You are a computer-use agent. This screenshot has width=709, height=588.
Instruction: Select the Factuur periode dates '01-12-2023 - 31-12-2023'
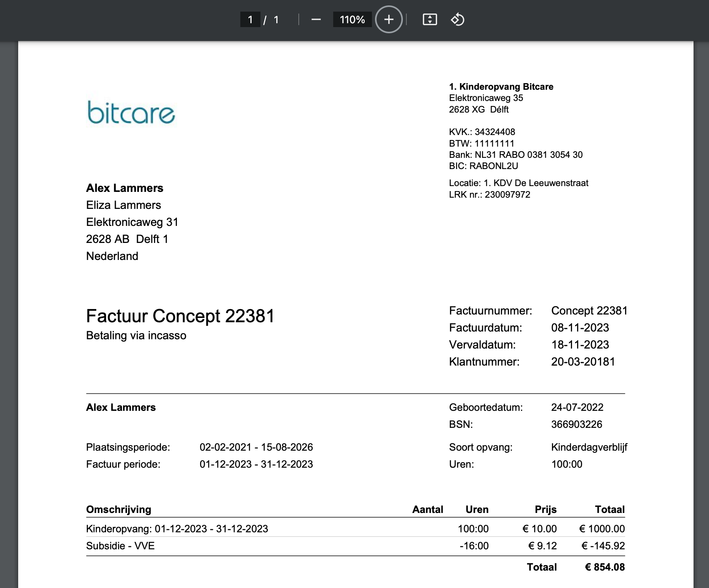pyautogui.click(x=256, y=464)
